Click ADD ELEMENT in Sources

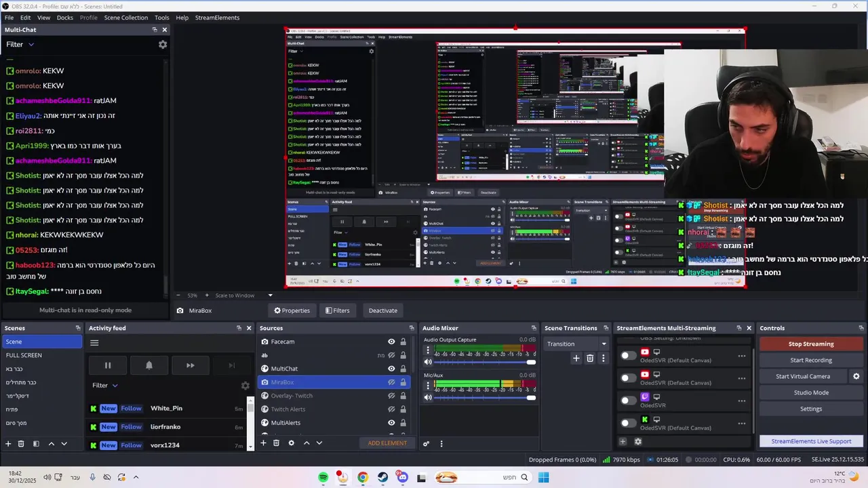coord(387,443)
